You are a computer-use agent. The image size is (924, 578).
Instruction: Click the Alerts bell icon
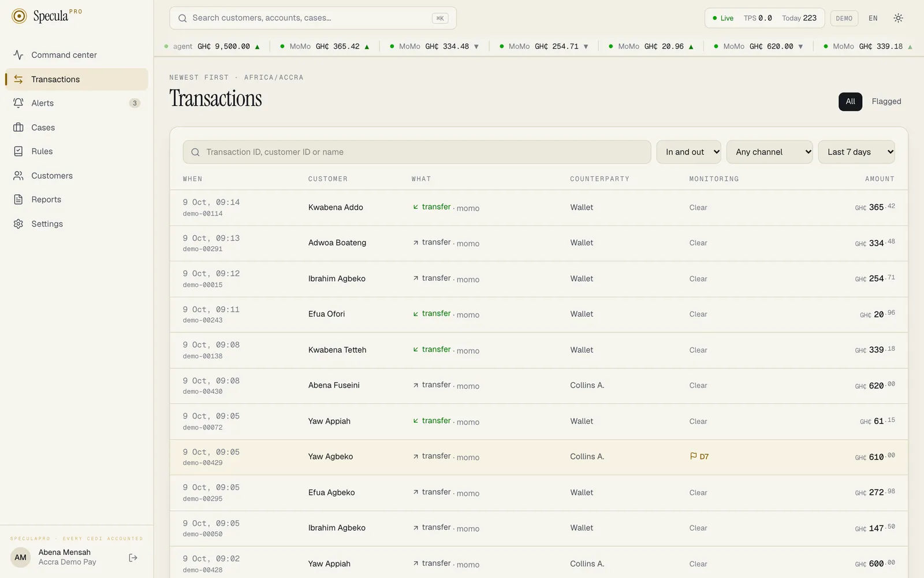[x=18, y=103]
